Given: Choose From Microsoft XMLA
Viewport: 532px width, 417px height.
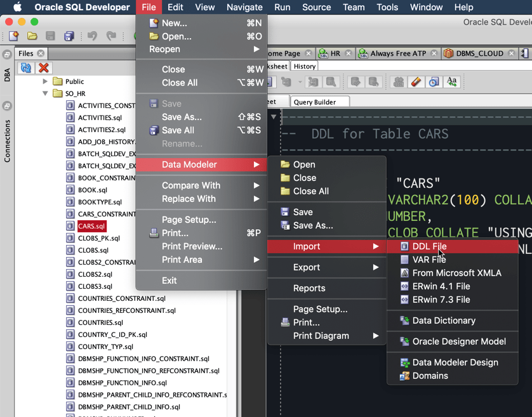Looking at the screenshot, I should (453, 273).
